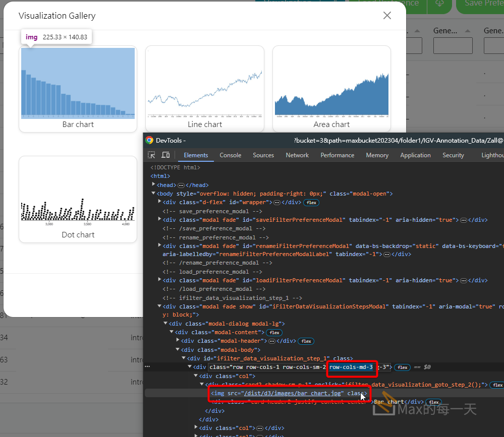Collapse the body element node
The image size is (504, 437).
click(x=154, y=194)
